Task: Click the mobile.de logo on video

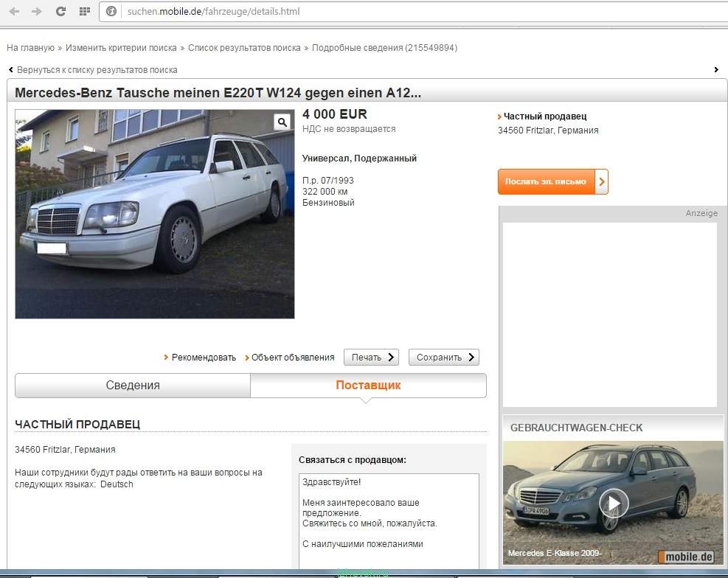Action: (x=686, y=557)
